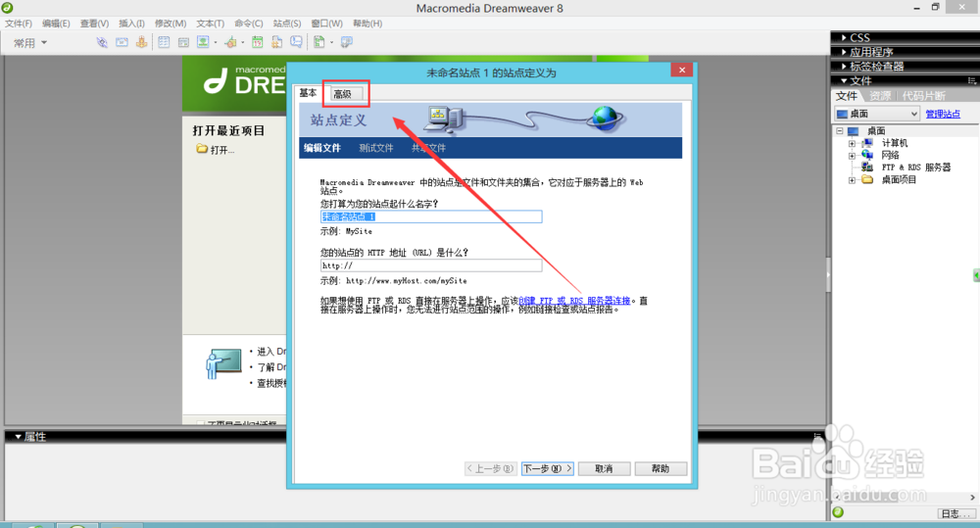This screenshot has width=980, height=528.
Task: Open the 文件(F) menu
Action: pos(19,24)
